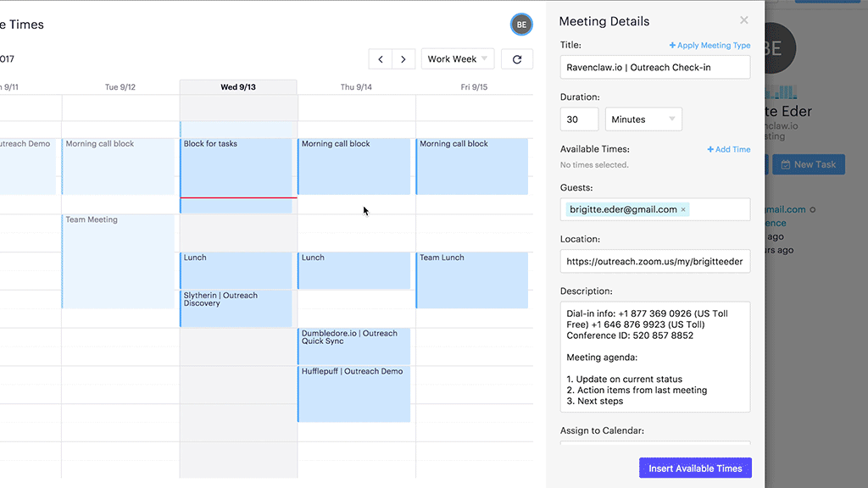Go to next week with right arrow
Viewport: 868px width, 488px height.
pyautogui.click(x=403, y=59)
